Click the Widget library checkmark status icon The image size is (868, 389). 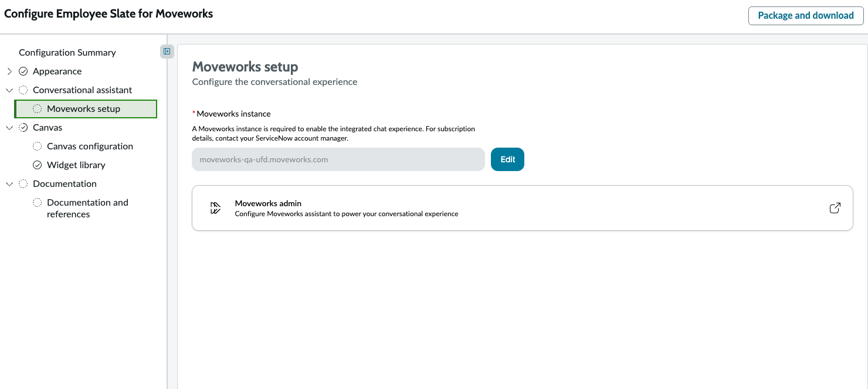[38, 165]
